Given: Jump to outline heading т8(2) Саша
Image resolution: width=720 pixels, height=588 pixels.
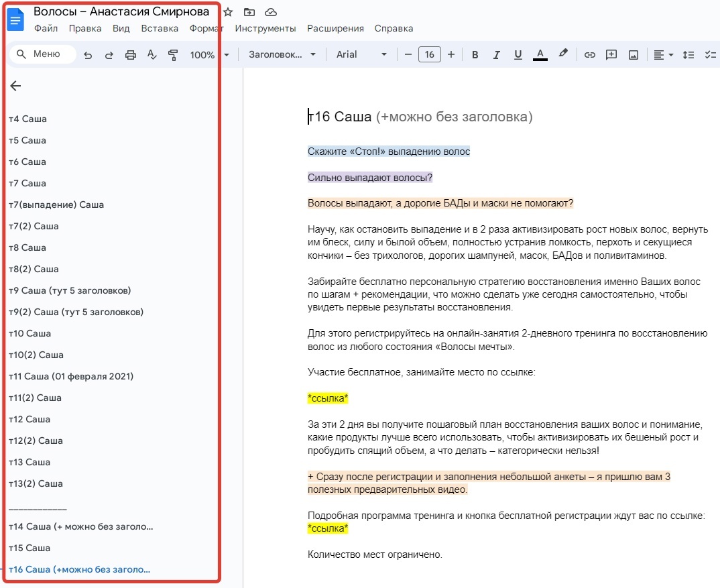Looking at the screenshot, I should [34, 270].
